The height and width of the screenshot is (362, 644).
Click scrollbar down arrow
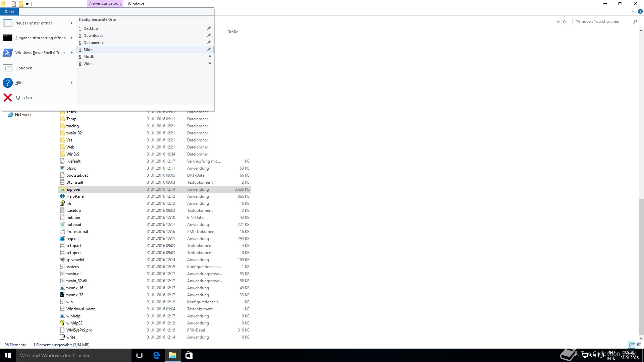pos(641,338)
